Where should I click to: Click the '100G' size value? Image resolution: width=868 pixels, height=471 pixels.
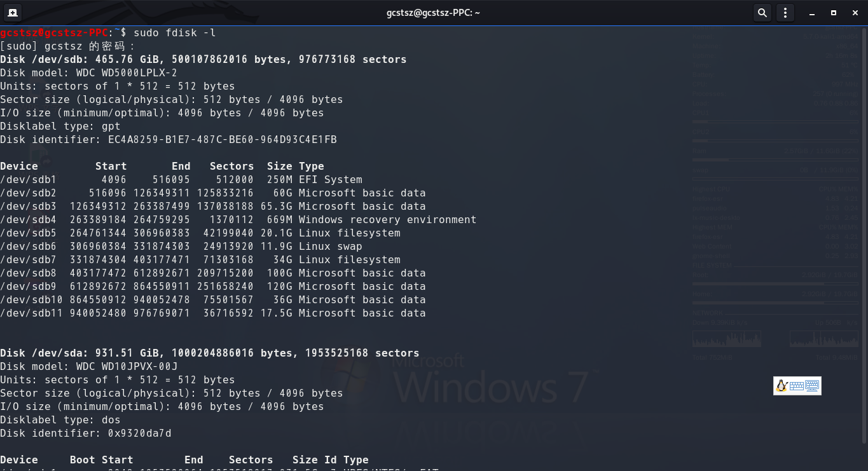click(280, 273)
